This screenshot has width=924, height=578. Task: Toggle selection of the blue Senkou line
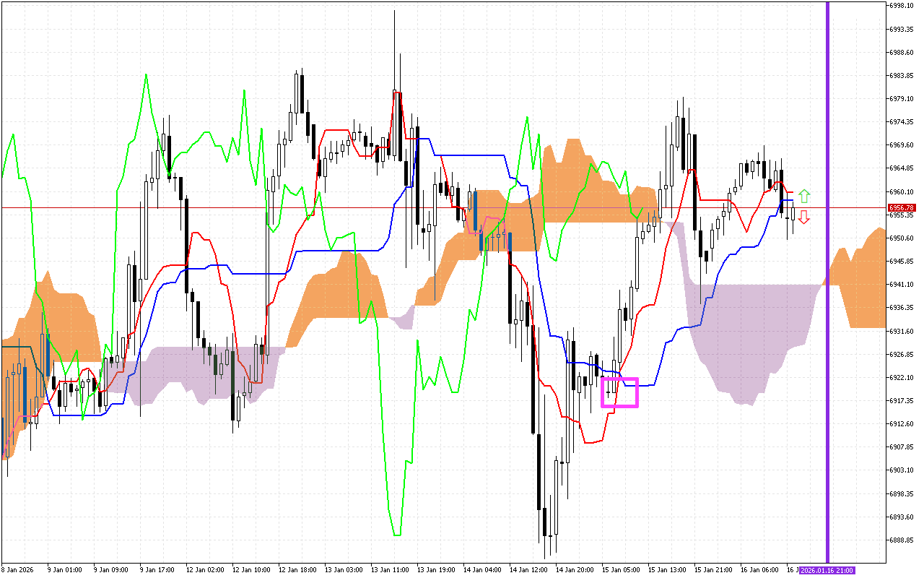(469, 154)
